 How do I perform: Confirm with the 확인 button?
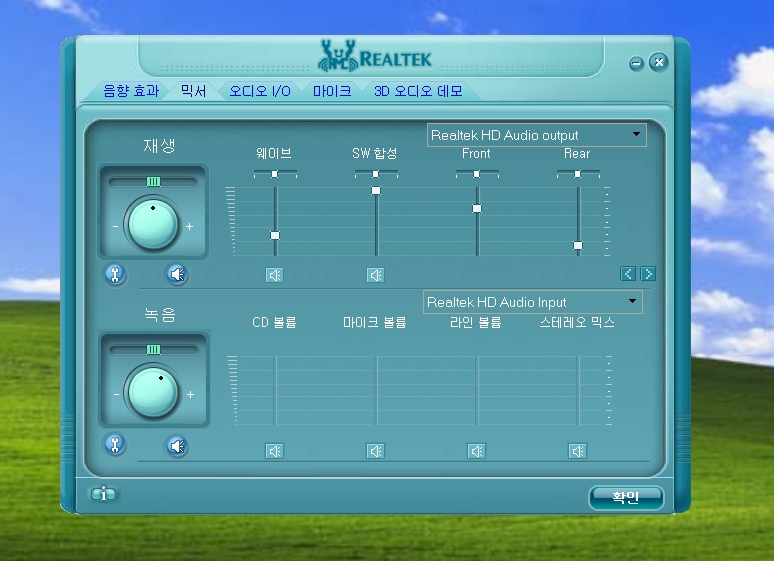(626, 497)
